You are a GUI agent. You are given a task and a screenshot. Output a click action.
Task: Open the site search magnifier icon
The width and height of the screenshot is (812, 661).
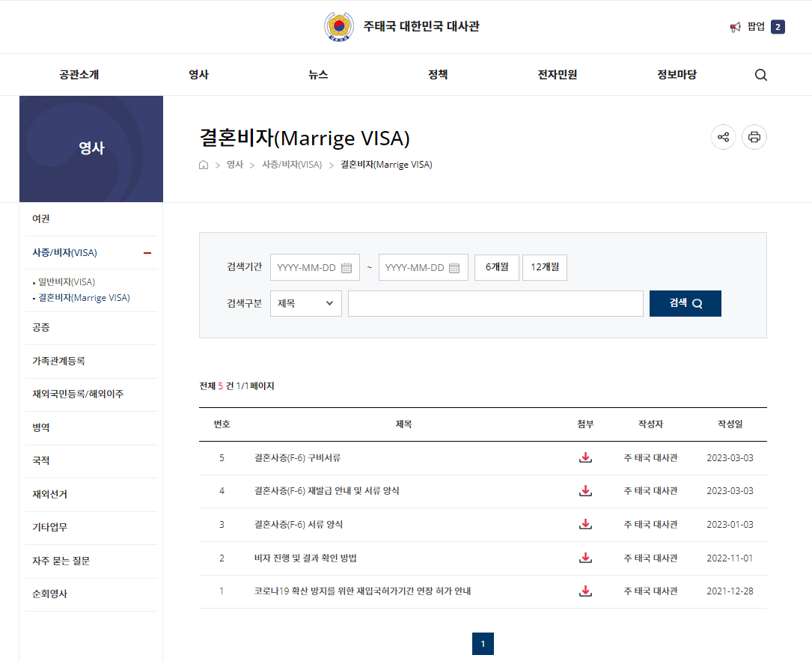coord(760,75)
